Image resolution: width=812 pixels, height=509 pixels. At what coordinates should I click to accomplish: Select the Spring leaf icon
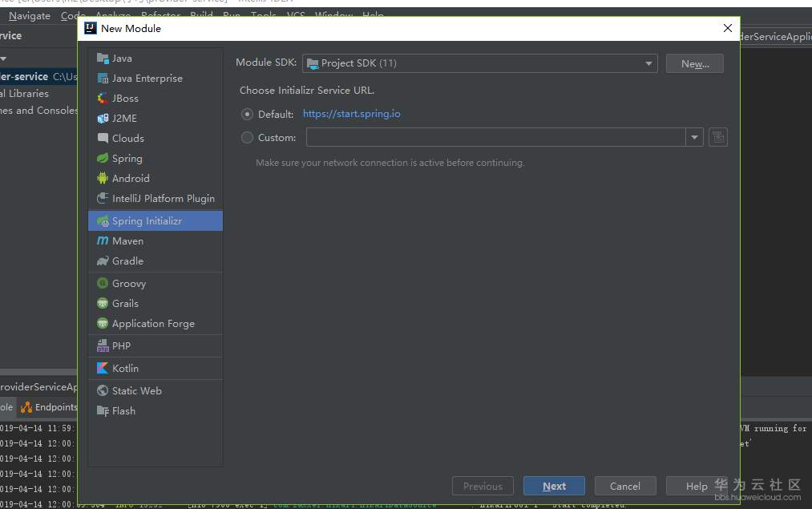click(103, 159)
